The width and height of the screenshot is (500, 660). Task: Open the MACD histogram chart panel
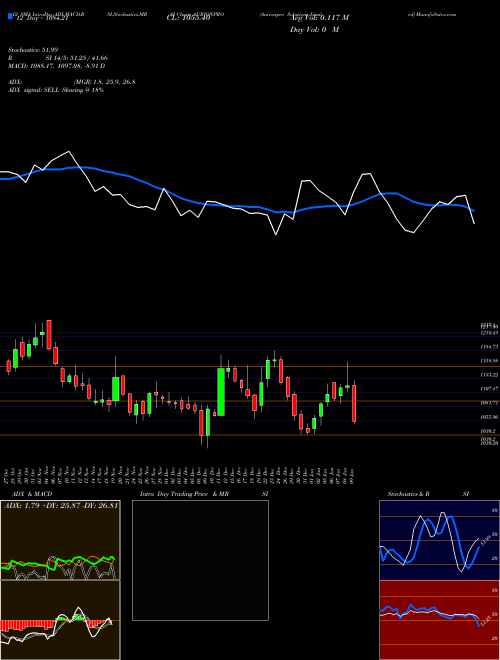[x=60, y=620]
